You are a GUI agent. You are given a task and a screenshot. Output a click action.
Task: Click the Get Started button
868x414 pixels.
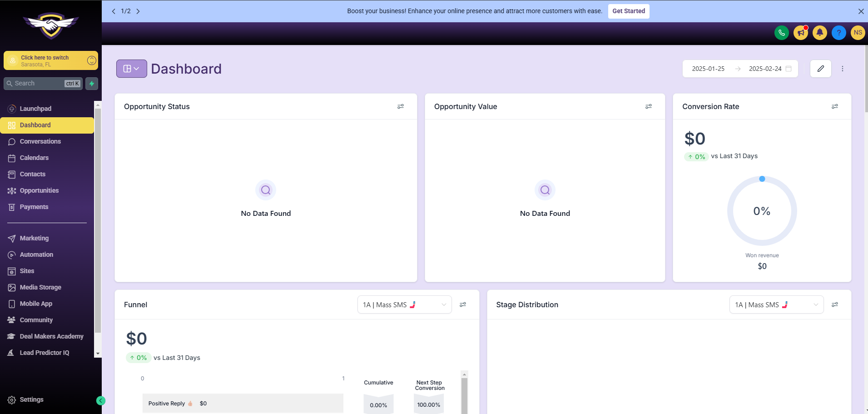point(628,11)
